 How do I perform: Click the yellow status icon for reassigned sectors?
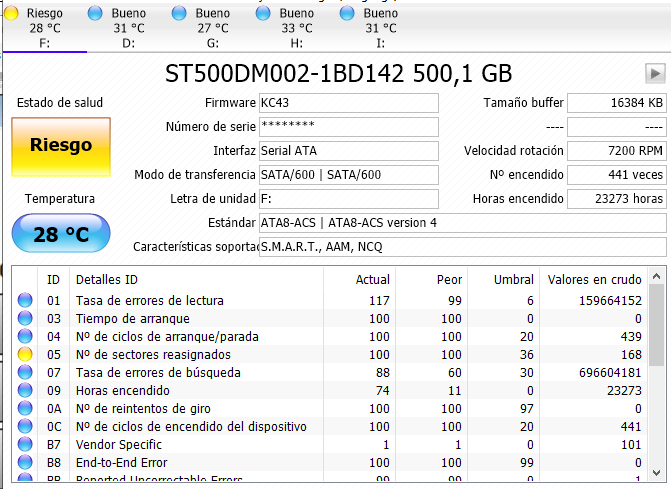point(26,355)
